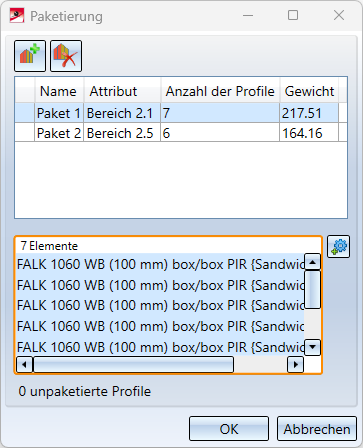The image size is (363, 448).
Task: Click the 0 unpaketierte Profile status text
Action: (85, 391)
